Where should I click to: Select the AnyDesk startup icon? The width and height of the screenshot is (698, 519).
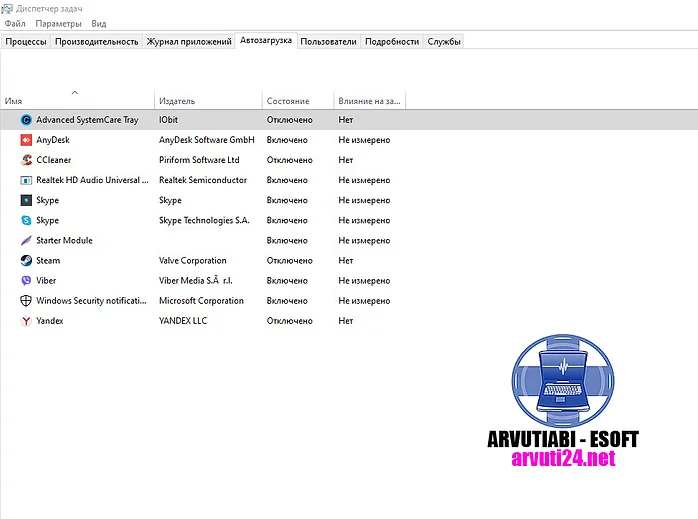pyautogui.click(x=26, y=140)
